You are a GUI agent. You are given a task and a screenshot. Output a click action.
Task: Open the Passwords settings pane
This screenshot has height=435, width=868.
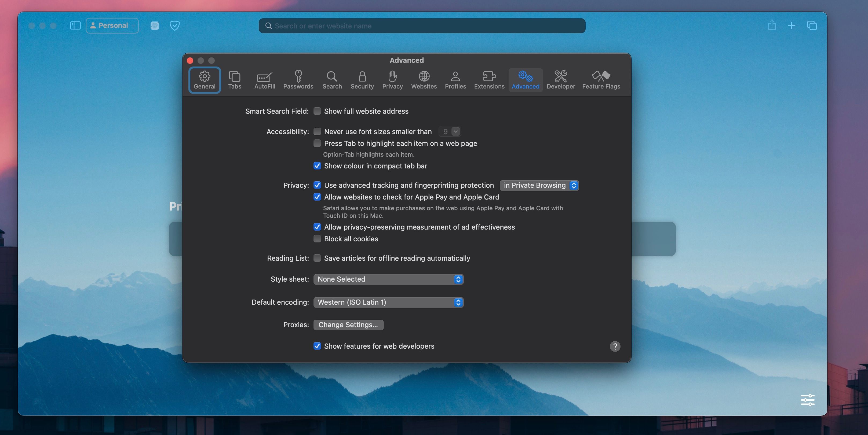pyautogui.click(x=298, y=80)
